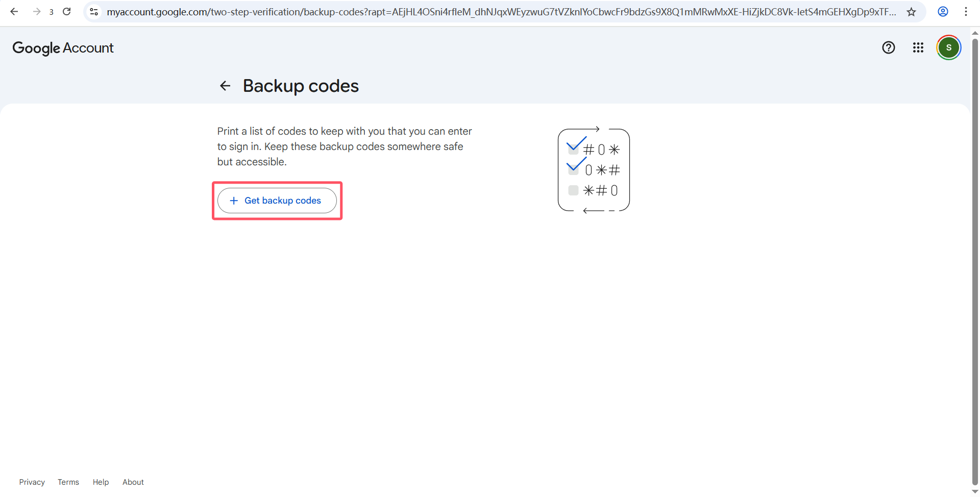Viewport: 980px width, 497px height.
Task: Click the browser forward arrow
Action: (36, 11)
